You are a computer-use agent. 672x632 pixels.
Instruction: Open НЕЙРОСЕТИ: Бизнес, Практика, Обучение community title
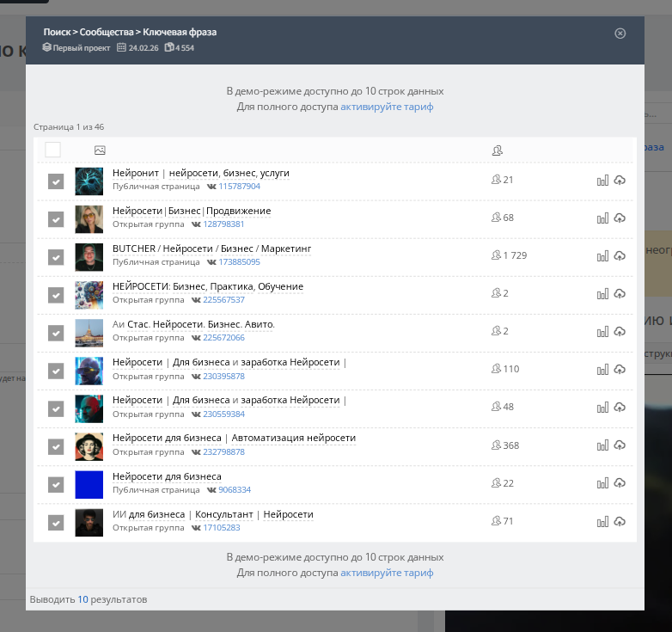tap(208, 286)
